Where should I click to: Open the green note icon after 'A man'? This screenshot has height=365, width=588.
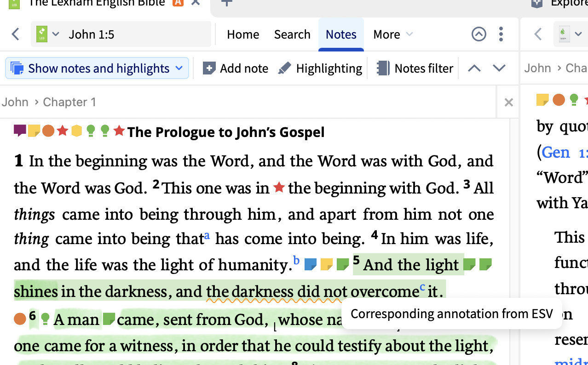[109, 319]
